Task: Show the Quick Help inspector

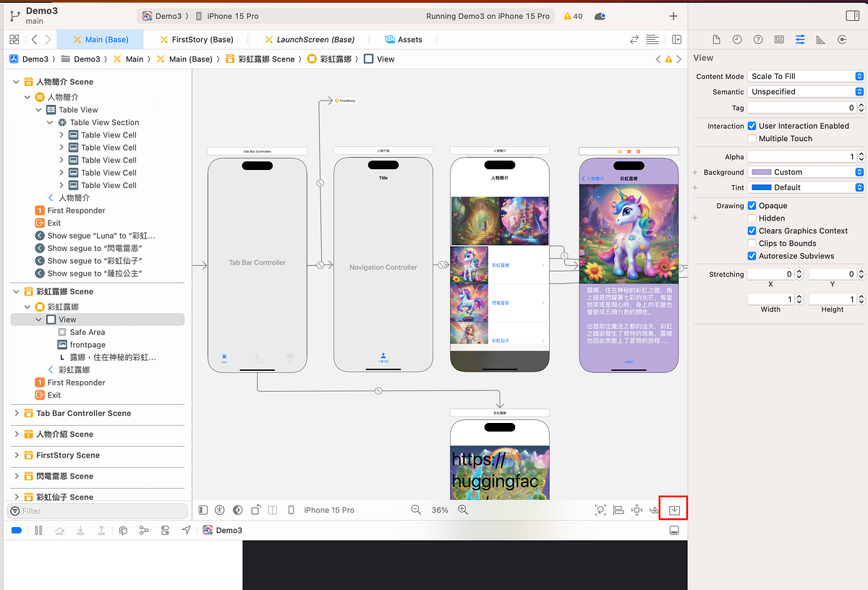Action: click(757, 39)
